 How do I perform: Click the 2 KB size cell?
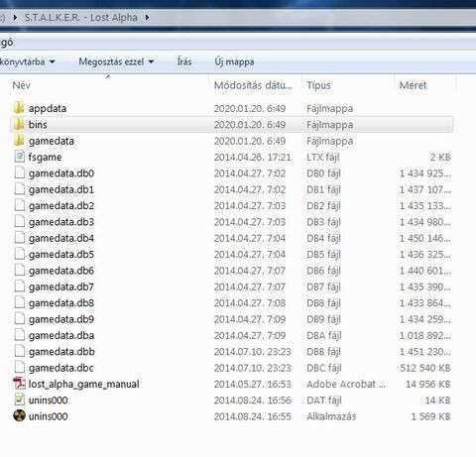click(x=440, y=158)
